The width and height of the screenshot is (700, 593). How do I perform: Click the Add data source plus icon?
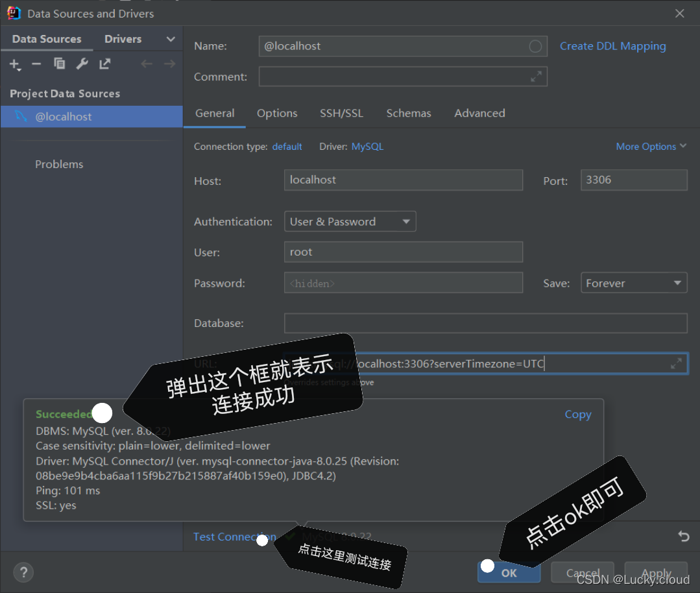click(14, 64)
